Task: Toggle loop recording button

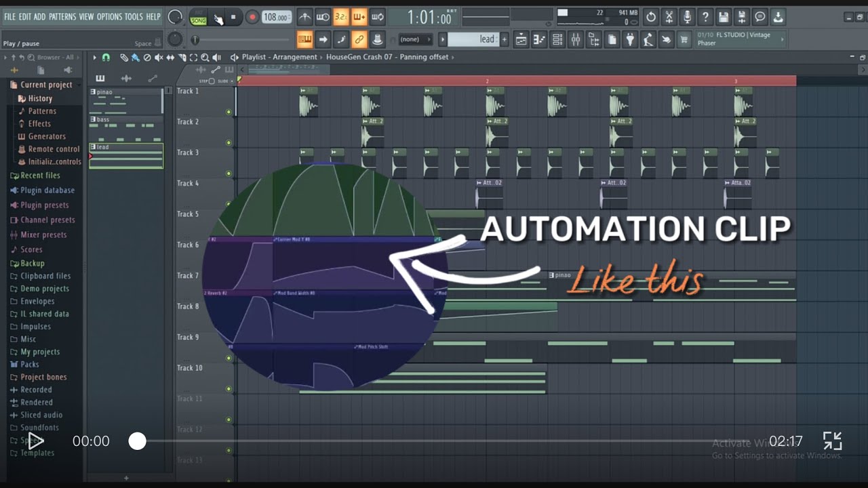Action: click(378, 17)
